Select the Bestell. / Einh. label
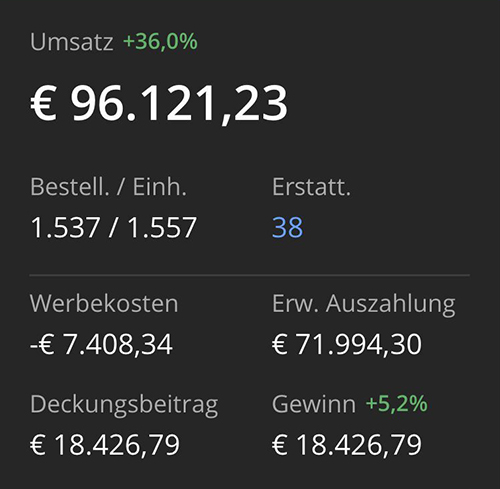Viewport: 500px width, 489px height. pos(108,187)
